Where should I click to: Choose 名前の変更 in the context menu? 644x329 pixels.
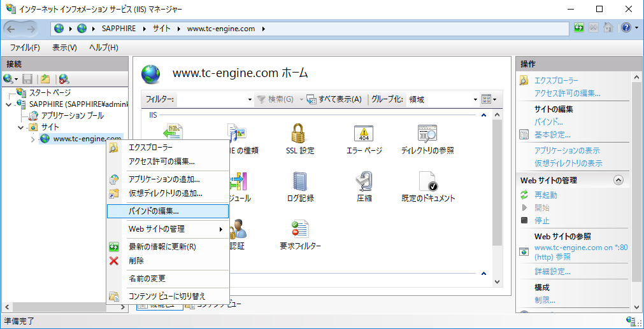(x=168, y=279)
